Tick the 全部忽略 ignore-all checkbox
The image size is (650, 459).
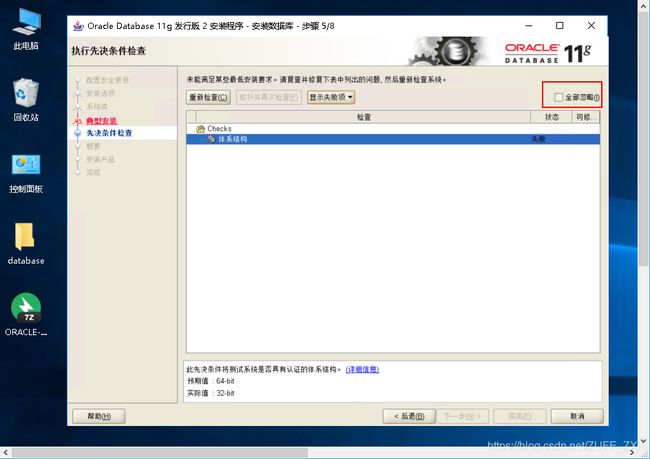coord(558,97)
